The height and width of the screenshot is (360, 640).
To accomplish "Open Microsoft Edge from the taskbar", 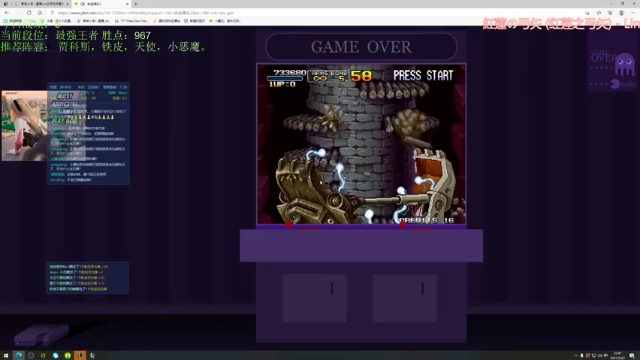I will 19,356.
